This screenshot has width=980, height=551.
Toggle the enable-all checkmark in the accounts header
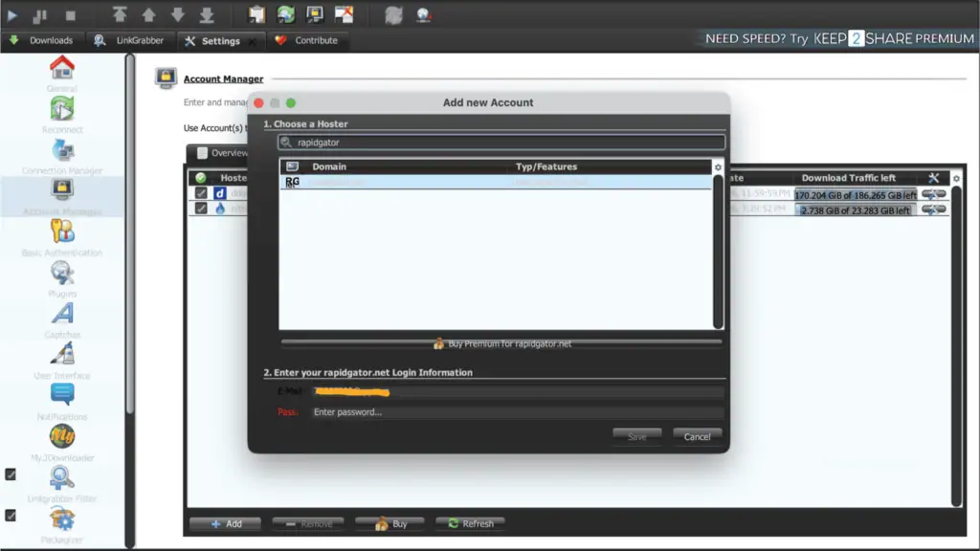tap(201, 178)
